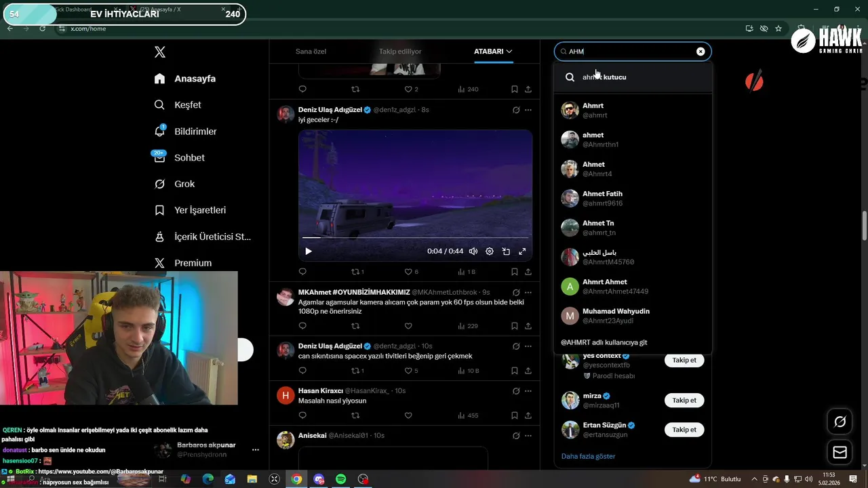The width and height of the screenshot is (868, 488).
Task: Open the floating messages envelope button
Action: pyautogui.click(x=840, y=452)
